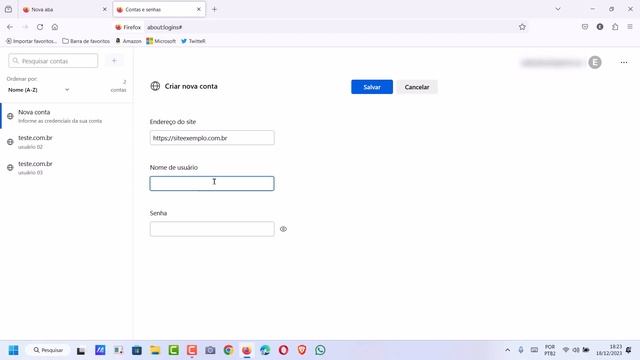Screen dimensions: 640x360
Task: Bookmark this page with the star
Action: click(x=522, y=27)
